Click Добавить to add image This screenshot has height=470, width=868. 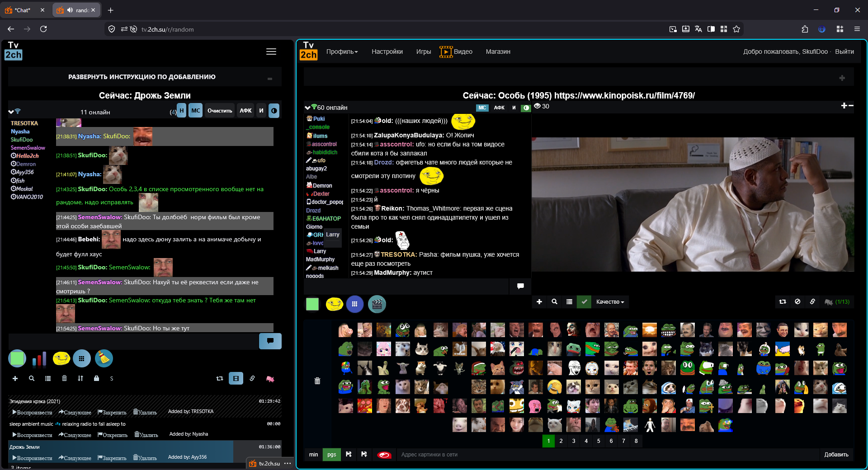coord(836,455)
